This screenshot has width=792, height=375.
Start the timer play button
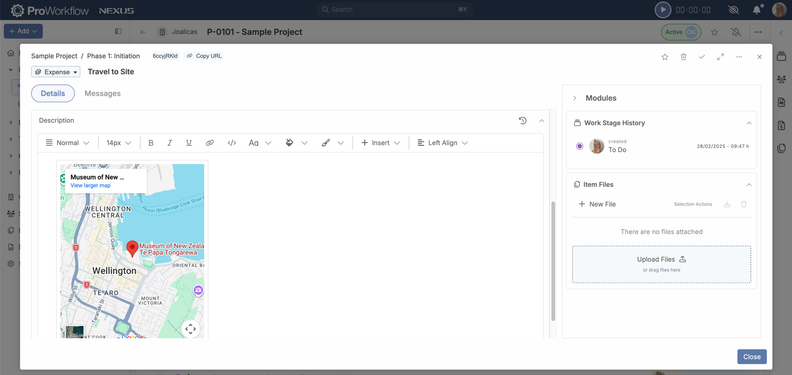(663, 10)
